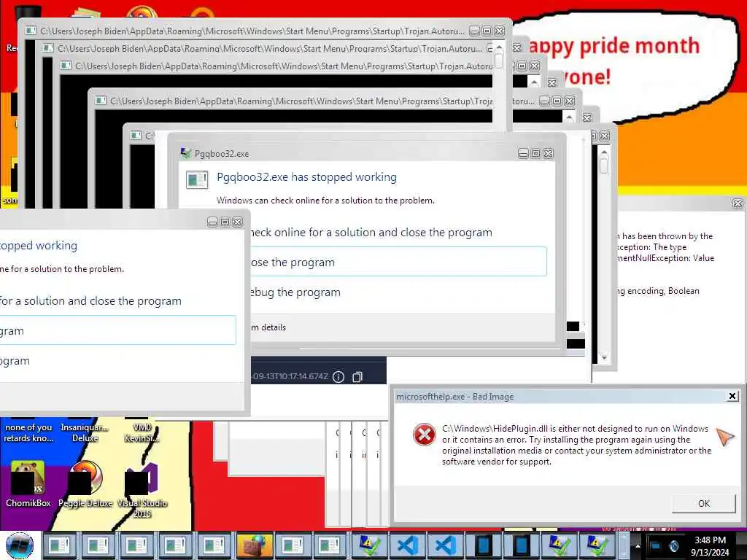The width and height of the screenshot is (747, 560).
Task: Maximize the Pgqboo32.exe crash dialog
Action: click(535, 153)
